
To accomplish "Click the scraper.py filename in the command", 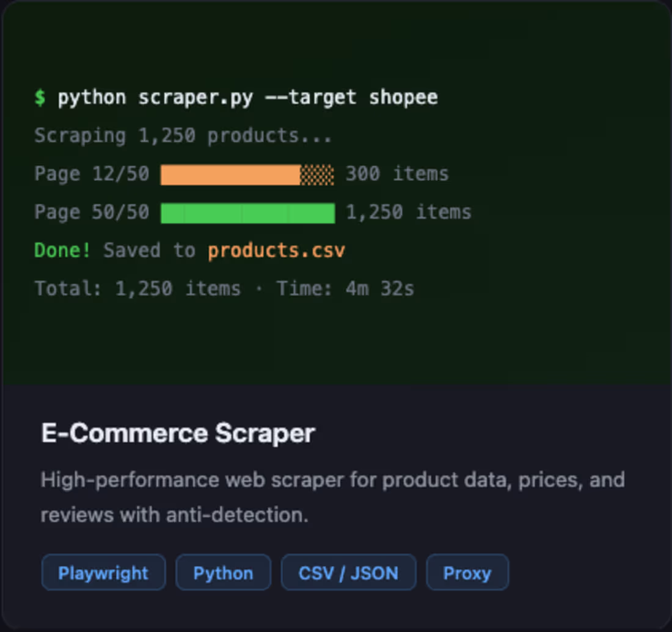I will pos(195,96).
